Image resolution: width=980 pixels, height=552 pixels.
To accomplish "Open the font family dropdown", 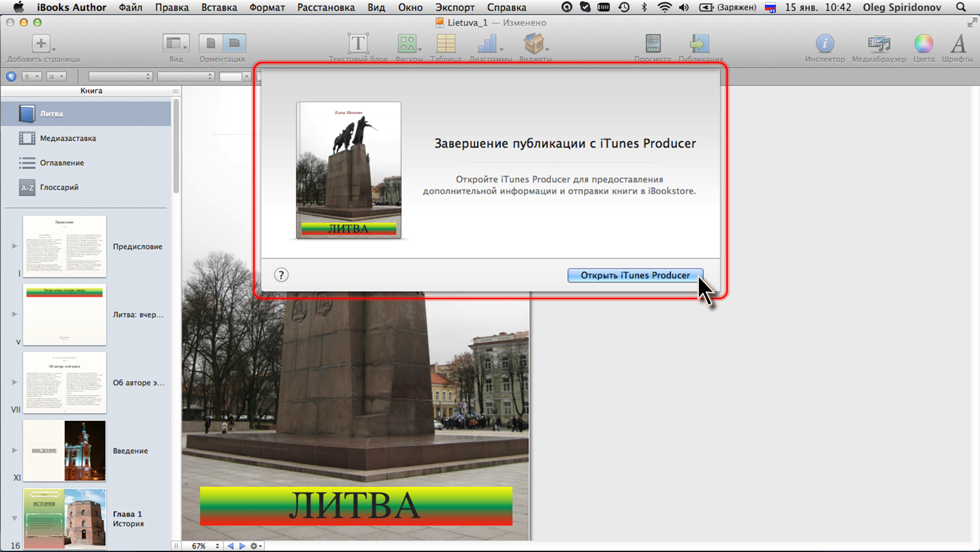I will coord(120,77).
